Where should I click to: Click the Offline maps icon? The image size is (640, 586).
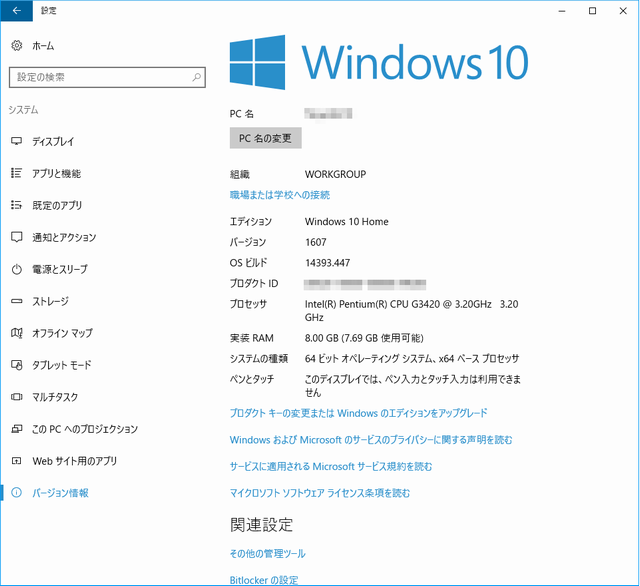point(16,333)
